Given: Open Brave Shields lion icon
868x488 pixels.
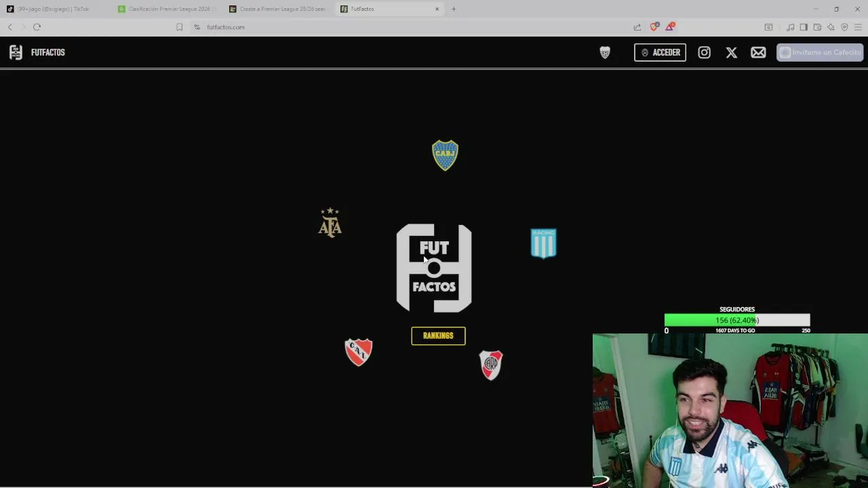Looking at the screenshot, I should 654,26.
